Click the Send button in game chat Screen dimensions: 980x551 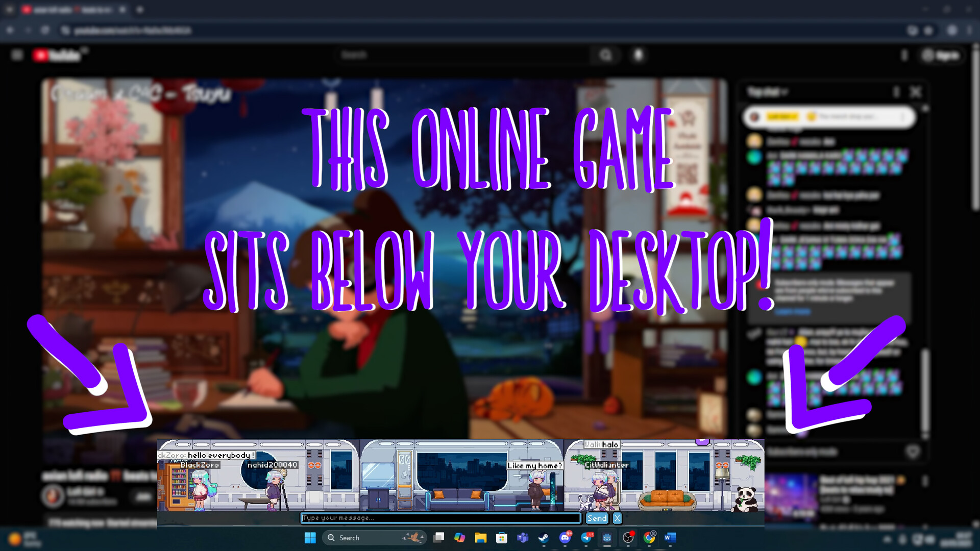(596, 518)
